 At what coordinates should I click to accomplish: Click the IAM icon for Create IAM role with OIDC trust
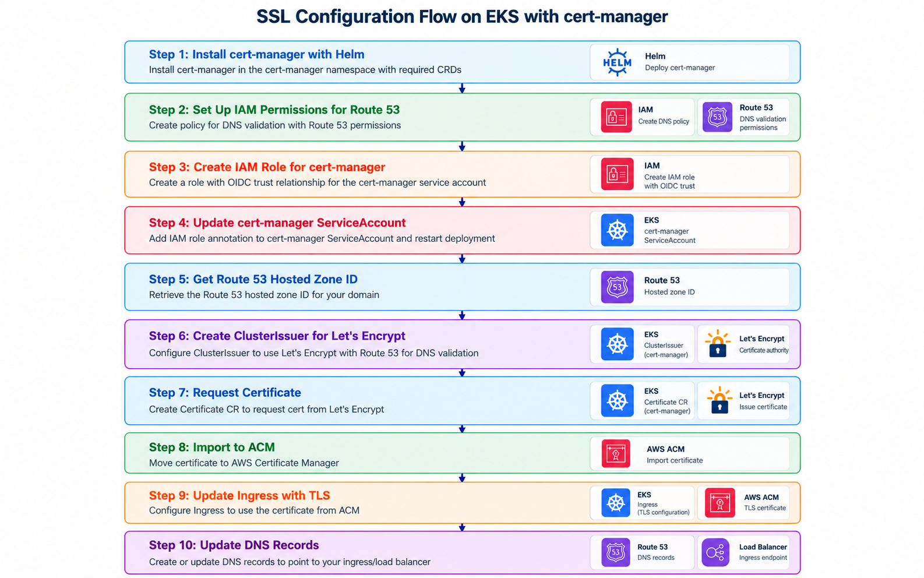617,174
